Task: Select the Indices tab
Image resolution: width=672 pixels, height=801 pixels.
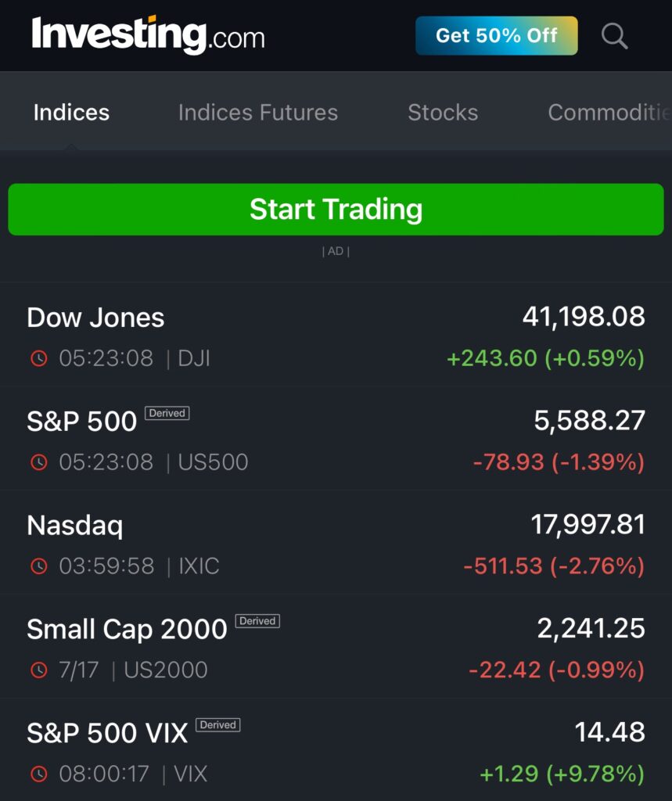Action: (x=71, y=113)
